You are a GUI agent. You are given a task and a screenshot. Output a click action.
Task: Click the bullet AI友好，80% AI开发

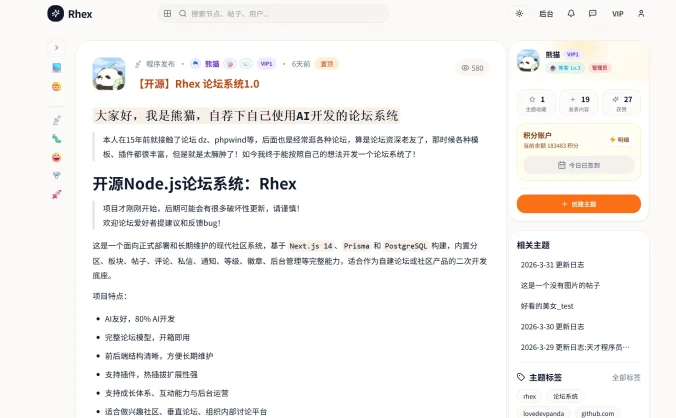[140, 319]
